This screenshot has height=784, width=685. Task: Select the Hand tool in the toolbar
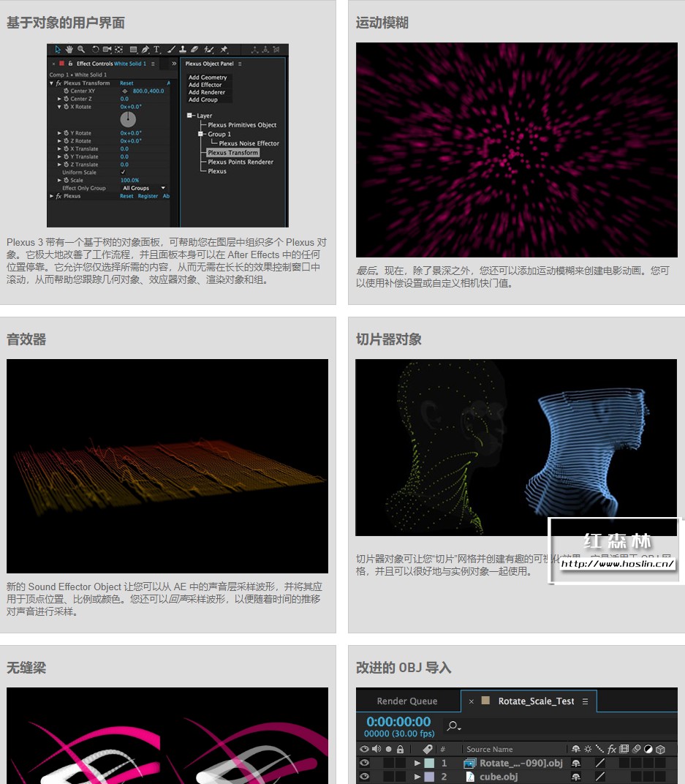70,48
